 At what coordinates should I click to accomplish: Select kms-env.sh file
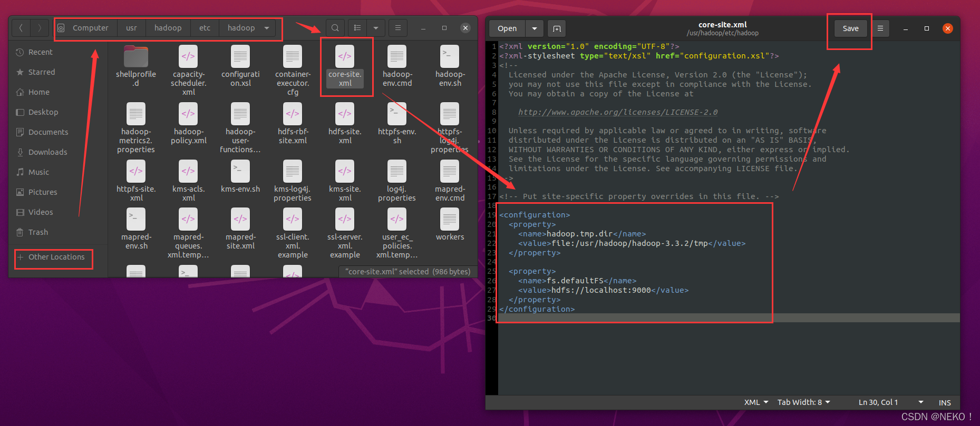[240, 177]
